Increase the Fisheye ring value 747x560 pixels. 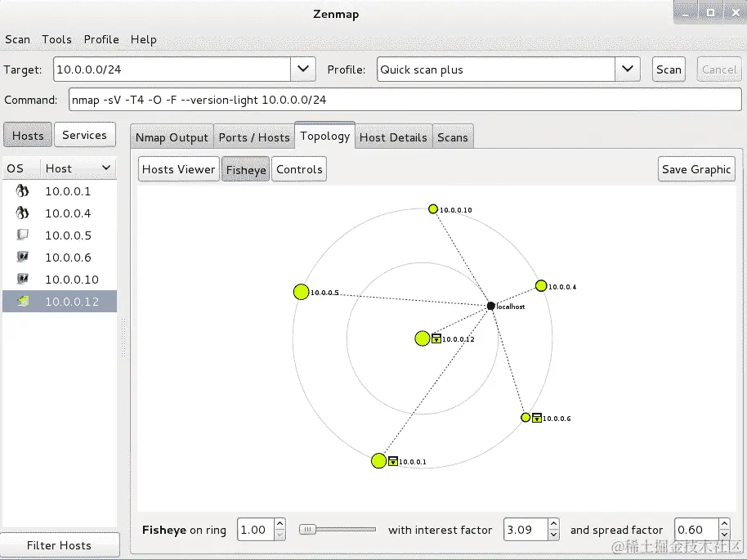(280, 524)
